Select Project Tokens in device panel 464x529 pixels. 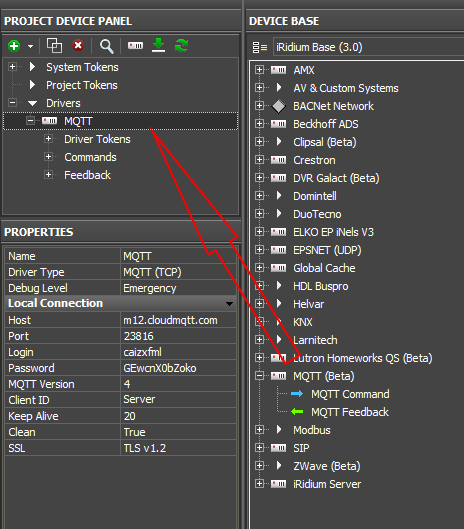[x=82, y=85]
